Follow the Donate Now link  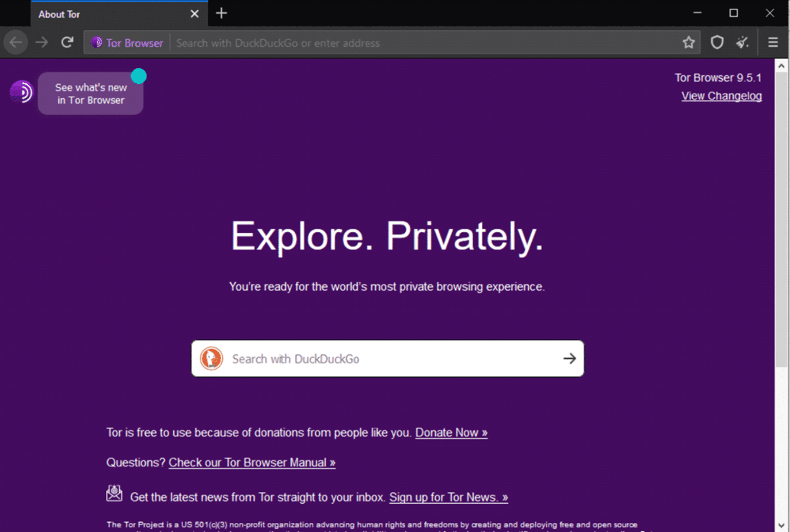(451, 433)
